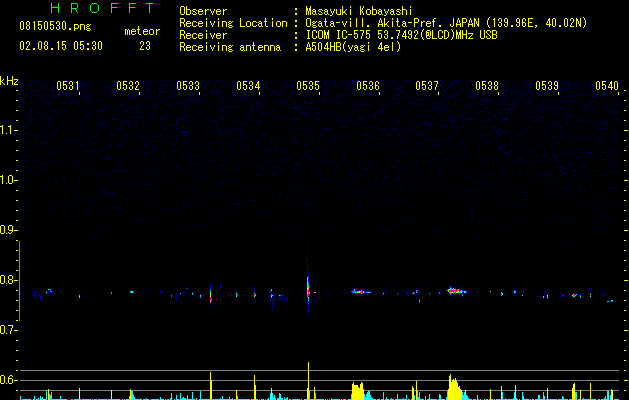Image resolution: width=629 pixels, height=400 pixels.
Task: Click the observer name Masayuki Kobayashi
Action: (359, 11)
